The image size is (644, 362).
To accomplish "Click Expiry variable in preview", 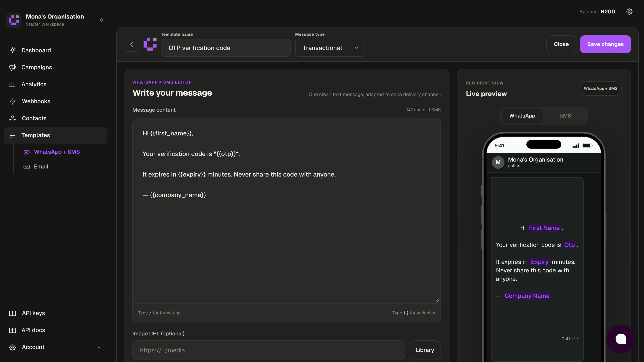I will (x=540, y=262).
